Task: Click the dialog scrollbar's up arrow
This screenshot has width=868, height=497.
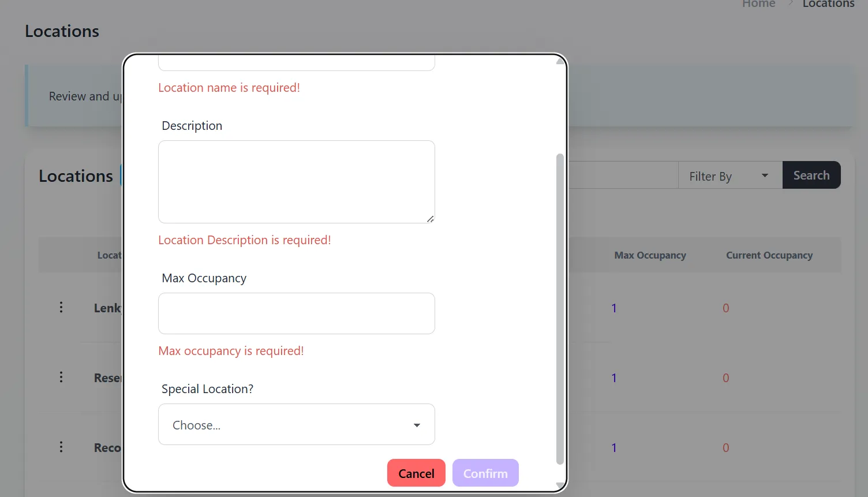Action: (x=559, y=61)
